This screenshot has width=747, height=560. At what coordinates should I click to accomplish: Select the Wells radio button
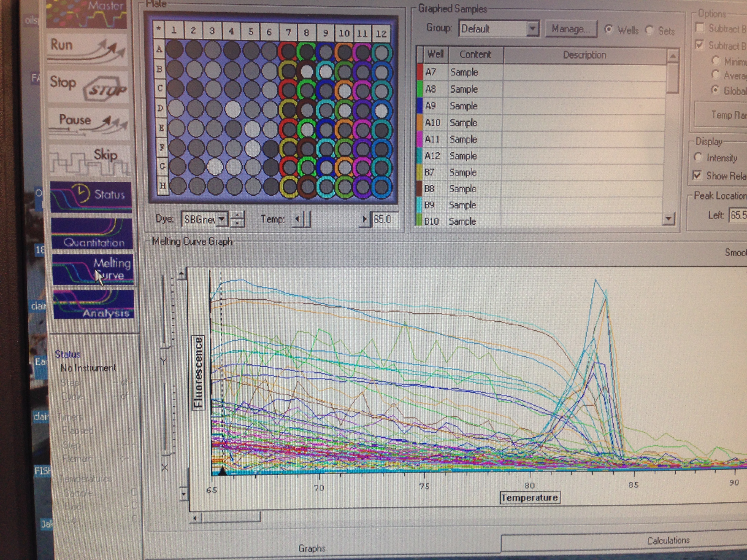point(609,30)
